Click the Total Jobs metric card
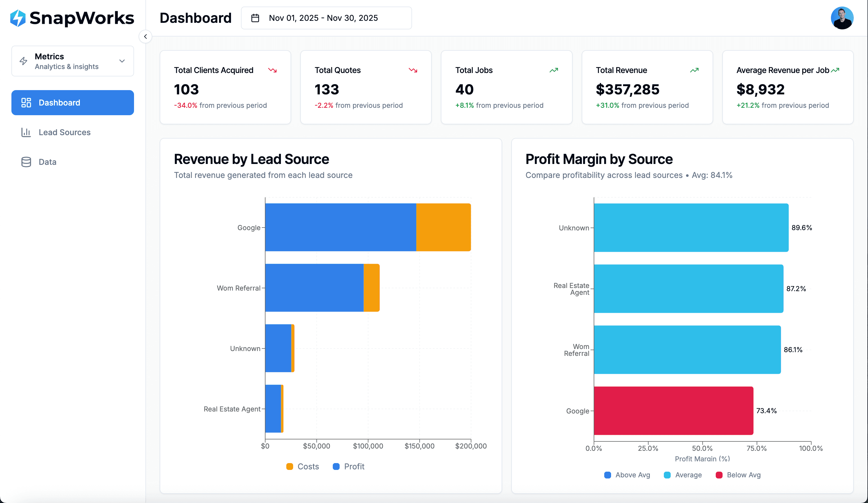 pyautogui.click(x=506, y=87)
